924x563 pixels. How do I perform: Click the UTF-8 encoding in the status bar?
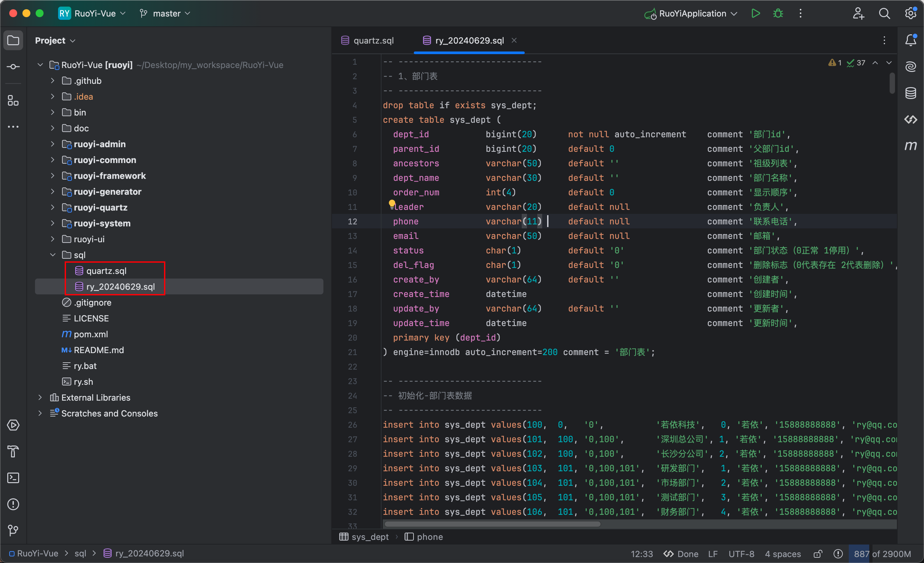pyautogui.click(x=741, y=554)
